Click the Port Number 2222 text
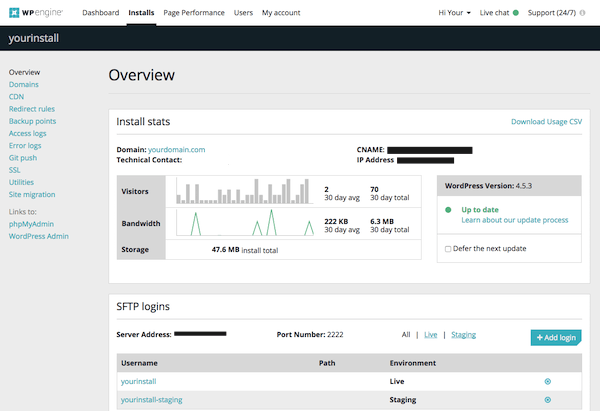 [x=310, y=335]
